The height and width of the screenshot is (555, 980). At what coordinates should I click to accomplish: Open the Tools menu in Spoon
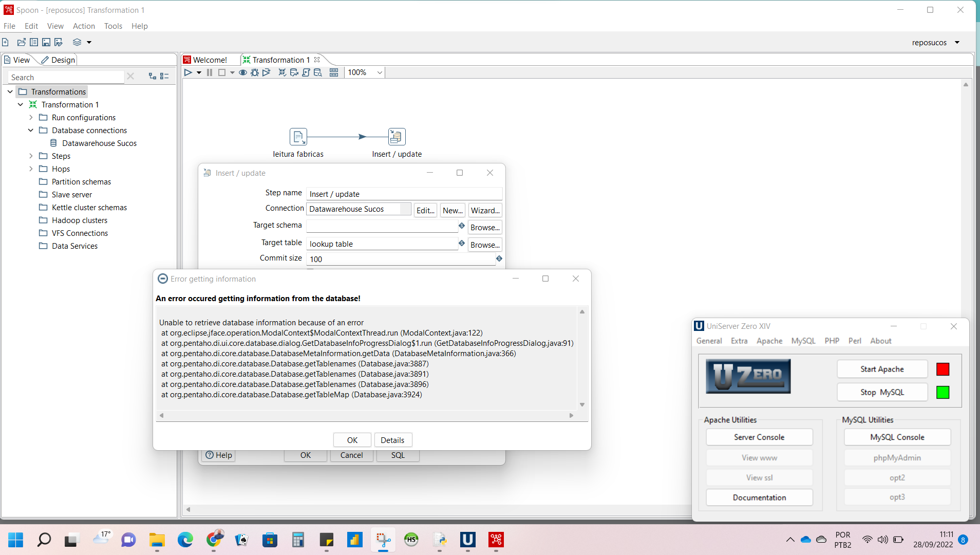pyautogui.click(x=113, y=26)
